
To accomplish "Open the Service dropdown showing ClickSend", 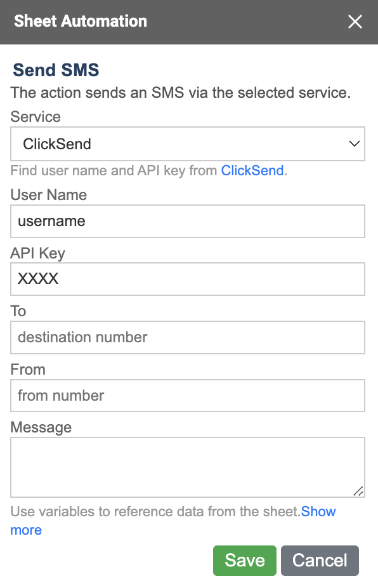I will (x=188, y=144).
